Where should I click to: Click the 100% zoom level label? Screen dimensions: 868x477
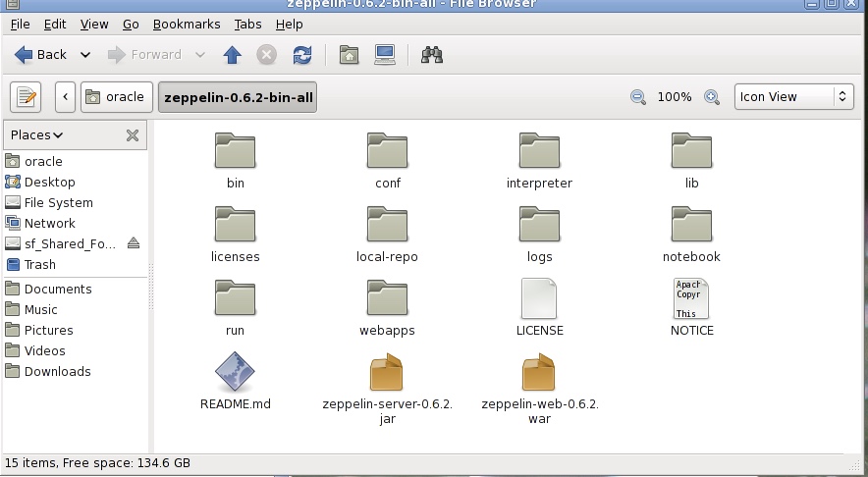coord(675,97)
